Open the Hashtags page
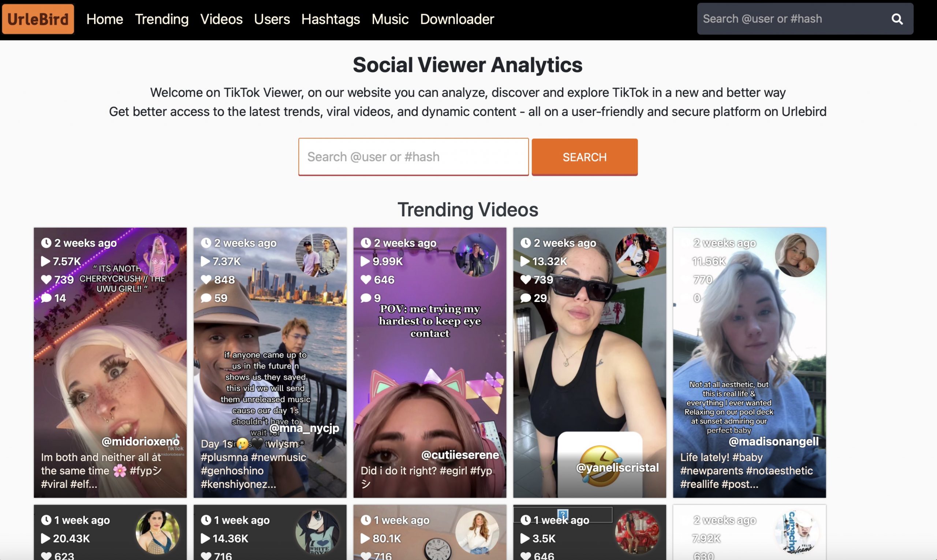Image resolution: width=937 pixels, height=560 pixels. click(x=331, y=19)
